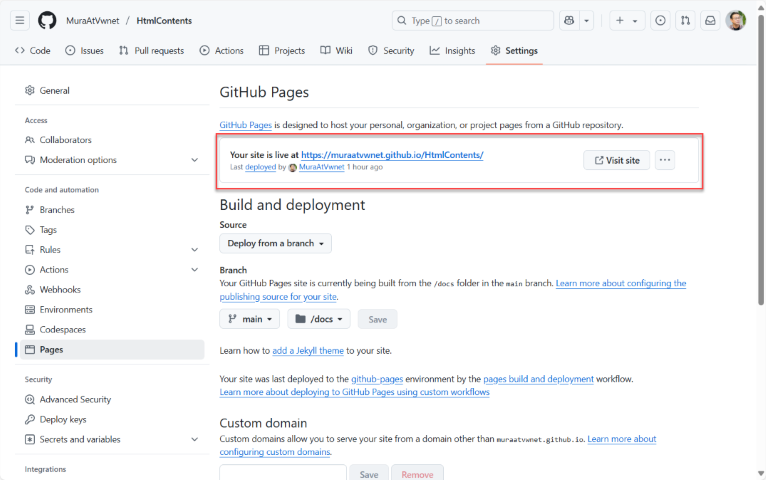Switch to the Security tab
Screen dimensions: 766x480
[x=391, y=50]
